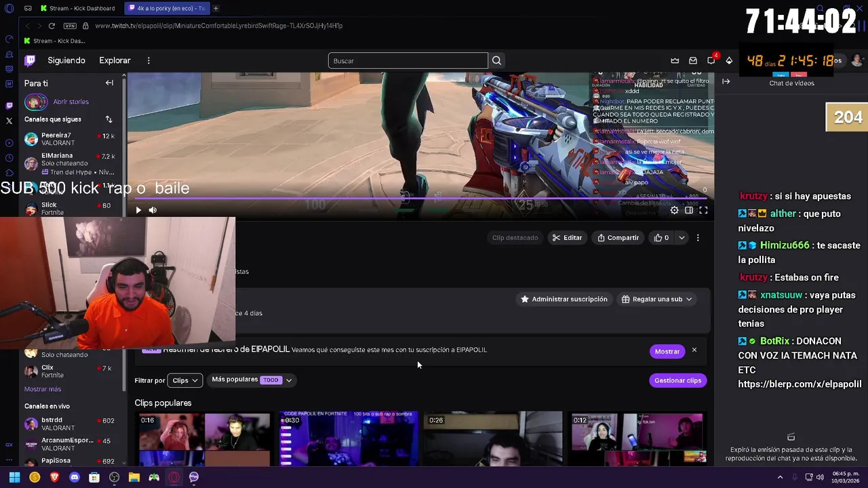Viewport: 868px width, 488px height.
Task: Reload the browser page
Action: tap(52, 26)
